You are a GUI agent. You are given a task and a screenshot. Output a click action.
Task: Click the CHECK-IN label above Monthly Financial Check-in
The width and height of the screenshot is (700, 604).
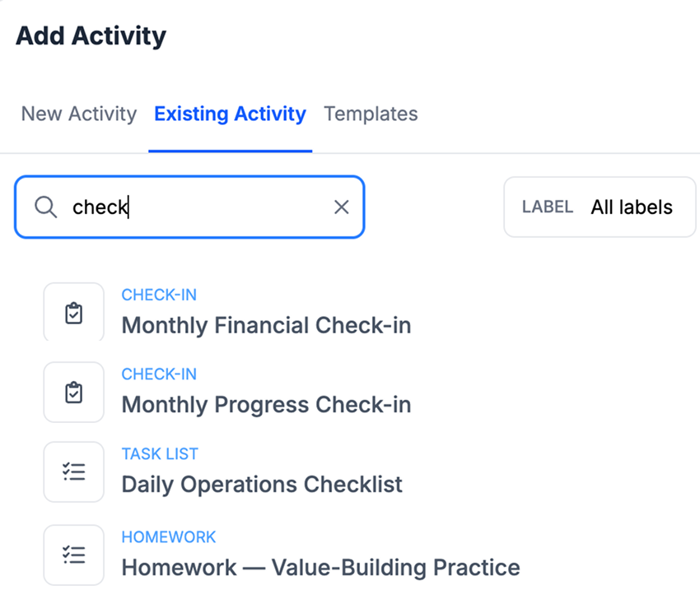pyautogui.click(x=159, y=295)
